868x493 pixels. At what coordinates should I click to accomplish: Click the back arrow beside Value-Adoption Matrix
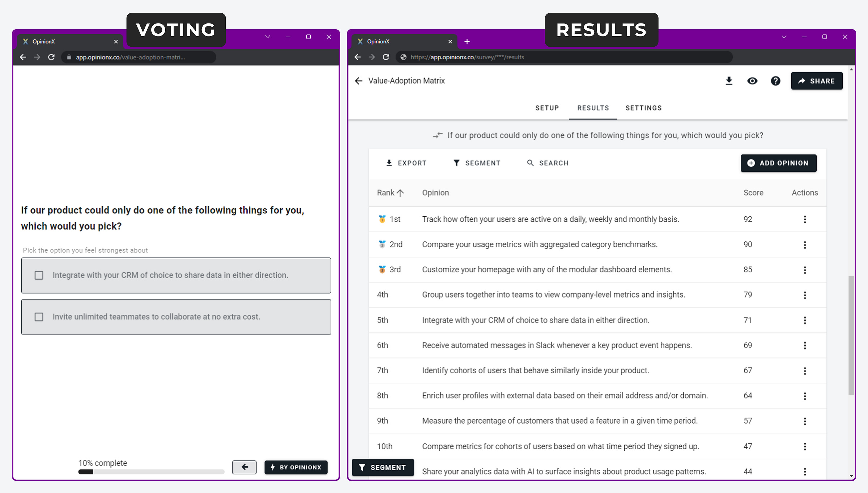(x=358, y=81)
